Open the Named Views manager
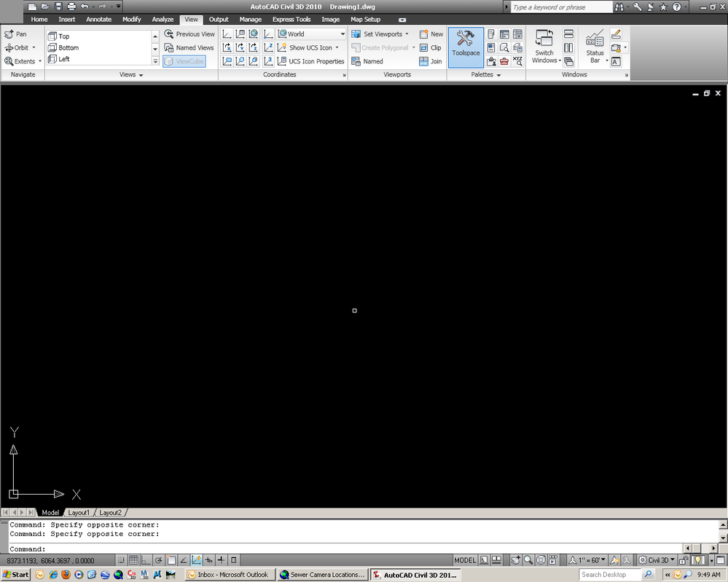This screenshot has height=582, width=728. click(x=189, y=47)
